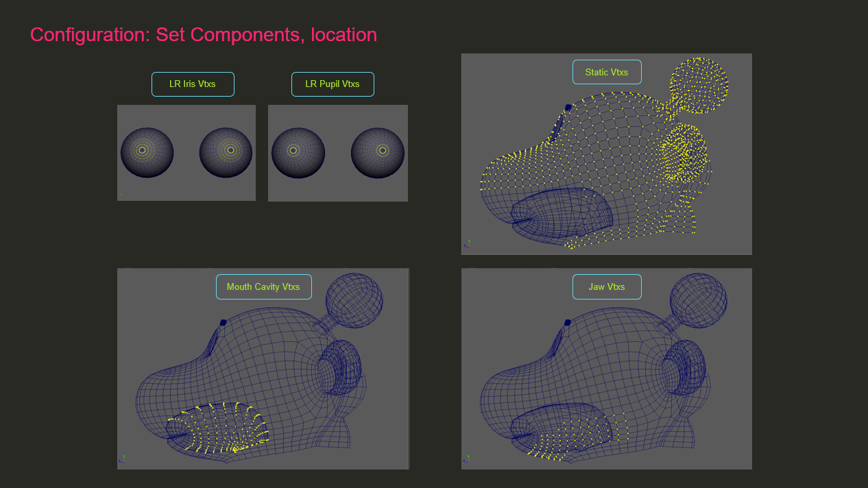Click the LR Iris Vtxs label

click(193, 84)
